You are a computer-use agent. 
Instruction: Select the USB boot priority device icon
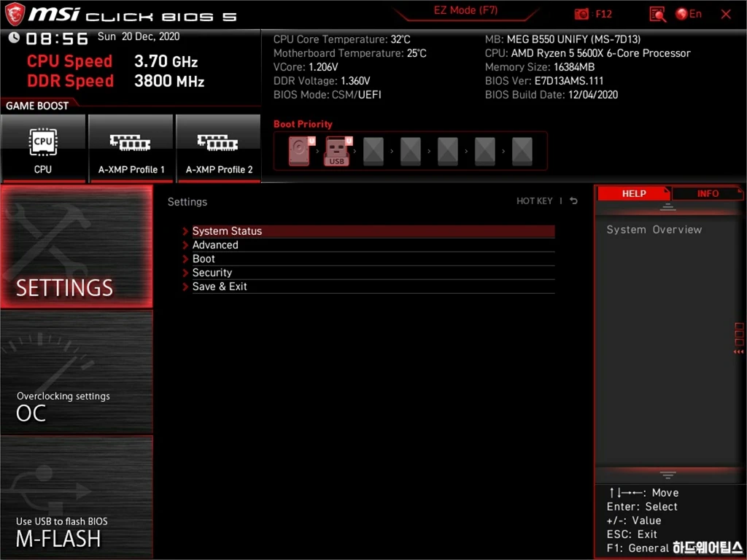(x=338, y=151)
